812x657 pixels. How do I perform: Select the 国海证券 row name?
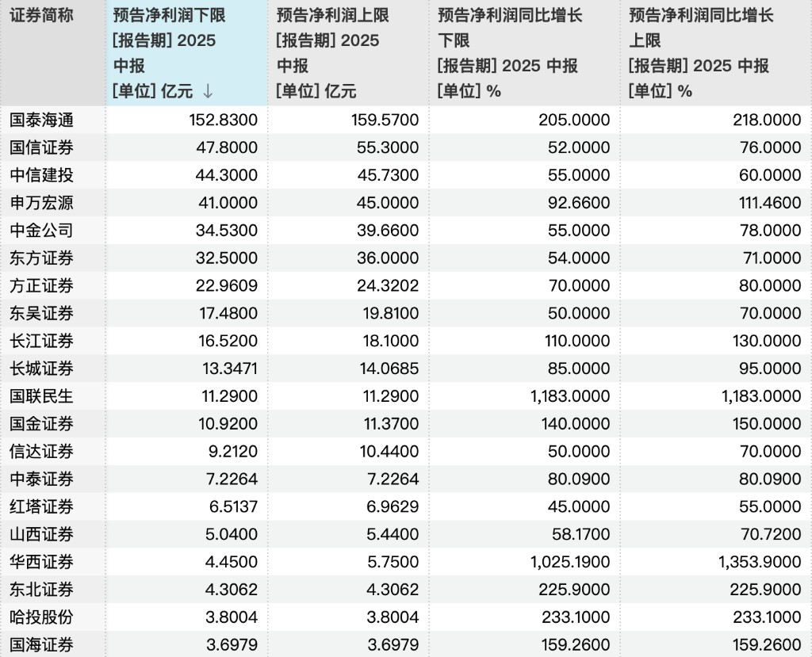(x=41, y=644)
